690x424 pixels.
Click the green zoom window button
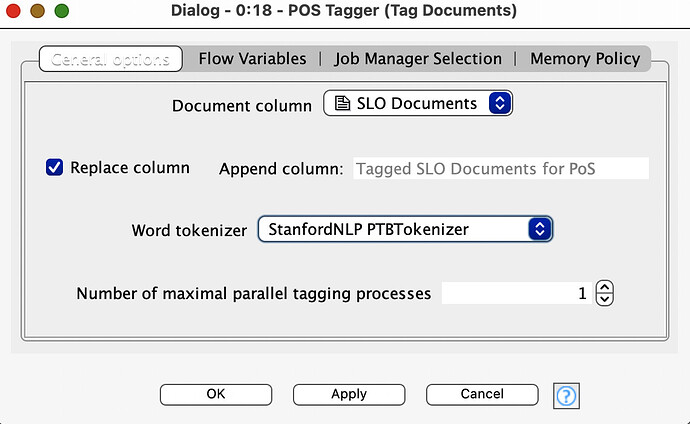click(x=62, y=11)
